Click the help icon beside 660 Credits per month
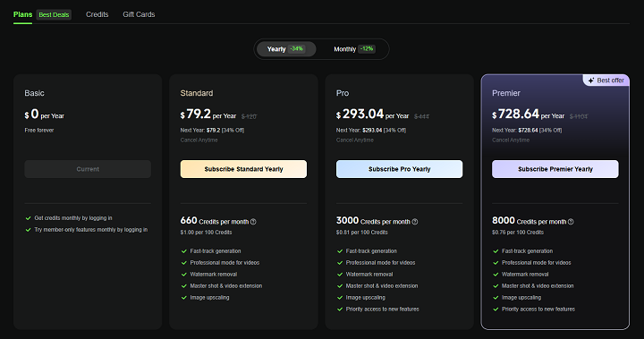The height and width of the screenshot is (339, 644). point(253,222)
